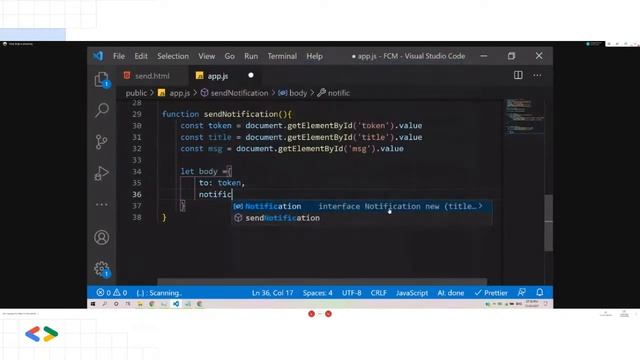
Task: Click the vertical editor scrollbar thumb
Action: point(548,223)
